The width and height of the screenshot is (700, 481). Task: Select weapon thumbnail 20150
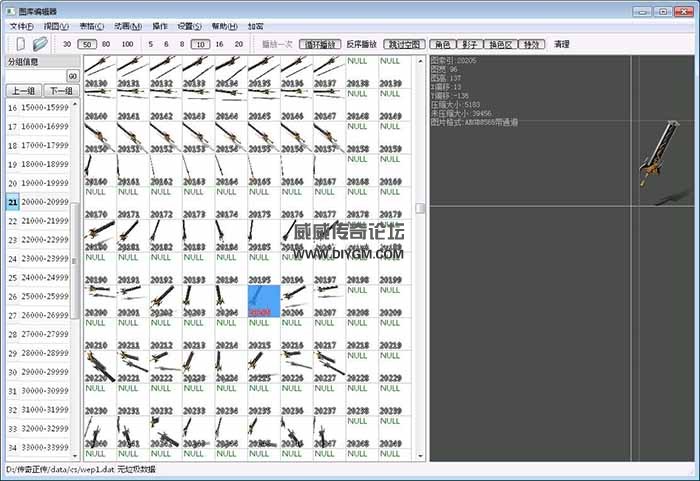coord(100,138)
